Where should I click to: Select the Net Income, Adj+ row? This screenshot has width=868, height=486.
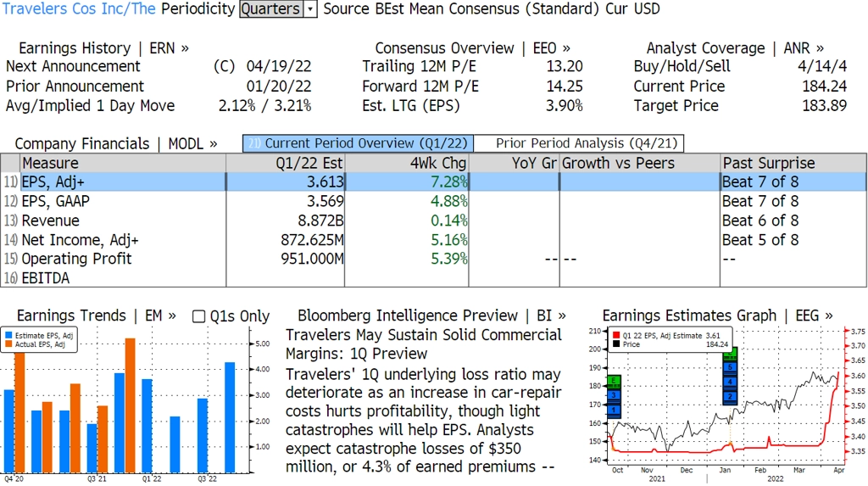(433, 240)
